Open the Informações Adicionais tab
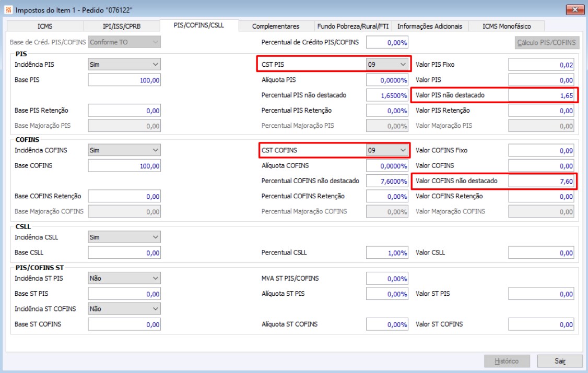The width and height of the screenshot is (588, 373). (x=430, y=26)
